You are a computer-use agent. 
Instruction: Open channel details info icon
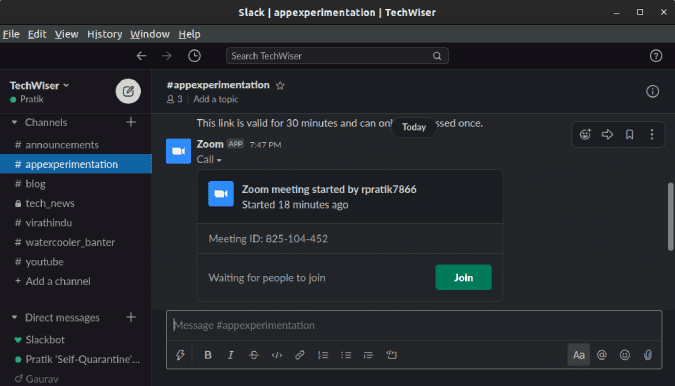(x=652, y=91)
